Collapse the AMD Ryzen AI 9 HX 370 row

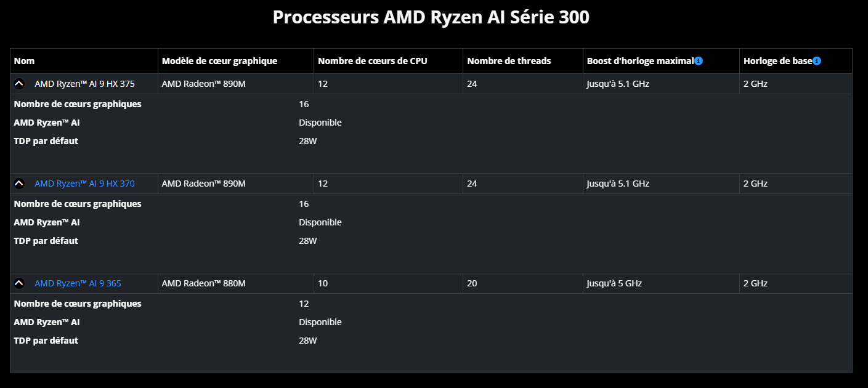tap(19, 184)
